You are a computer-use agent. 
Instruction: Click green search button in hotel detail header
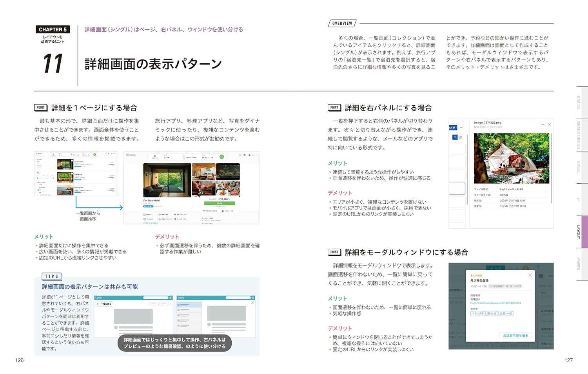pyautogui.click(x=221, y=157)
